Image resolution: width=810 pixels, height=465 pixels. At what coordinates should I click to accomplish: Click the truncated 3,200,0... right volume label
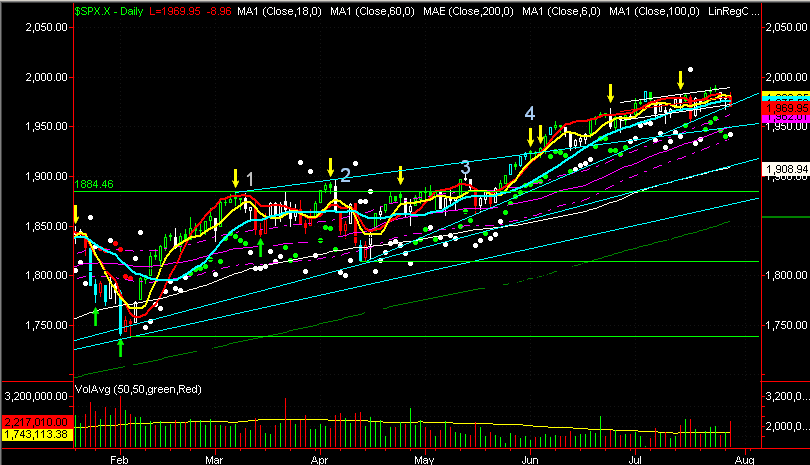[x=786, y=396]
